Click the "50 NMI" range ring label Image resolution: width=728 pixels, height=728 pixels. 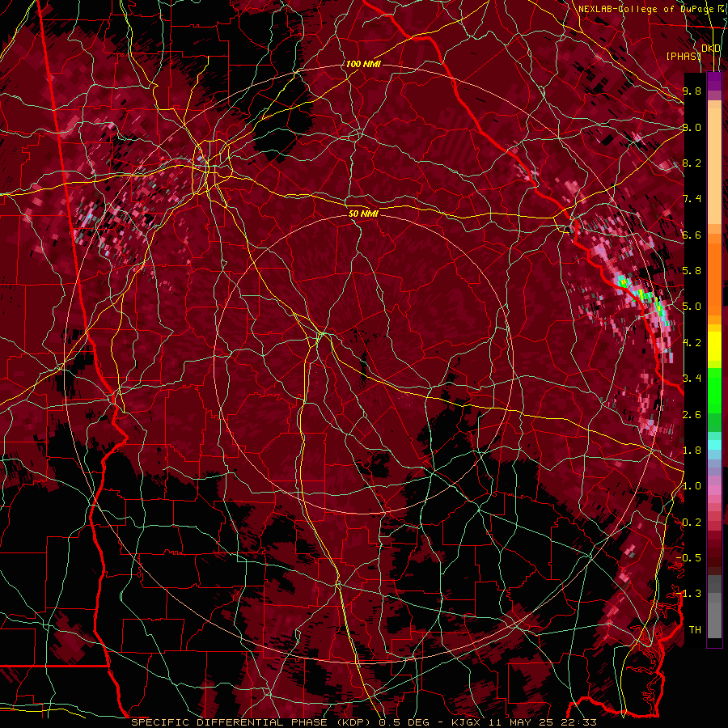(x=363, y=214)
